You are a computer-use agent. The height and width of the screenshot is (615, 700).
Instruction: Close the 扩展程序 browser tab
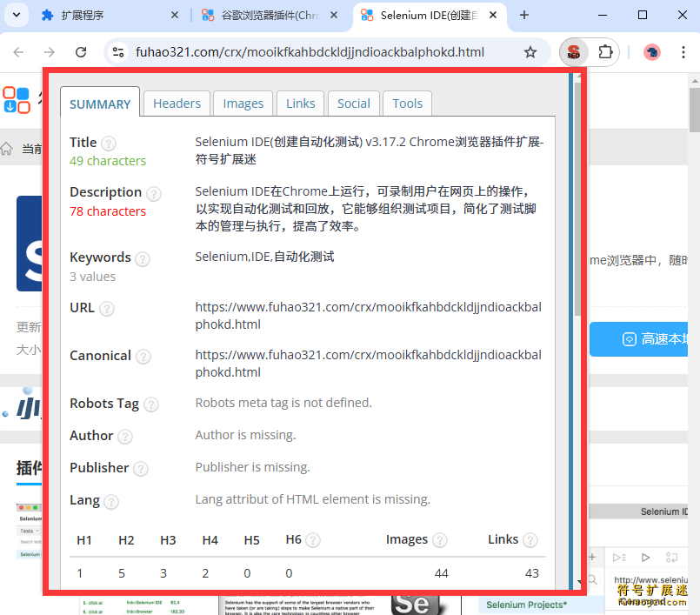click(174, 15)
